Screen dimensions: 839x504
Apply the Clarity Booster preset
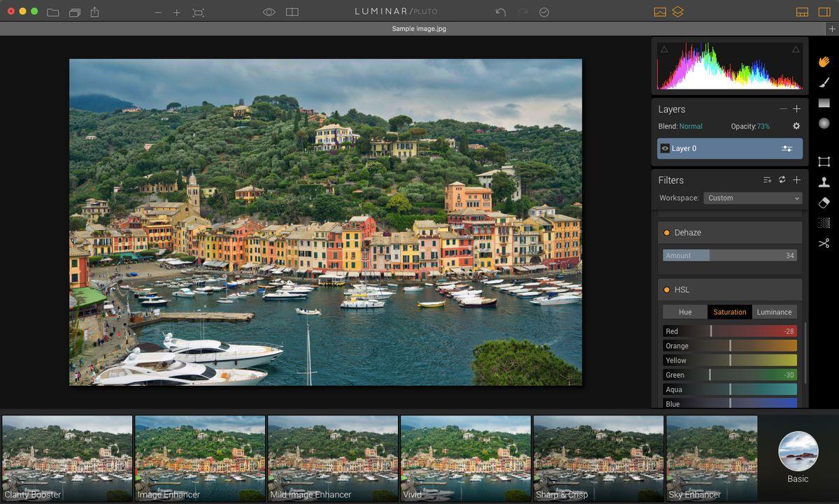tap(67, 458)
